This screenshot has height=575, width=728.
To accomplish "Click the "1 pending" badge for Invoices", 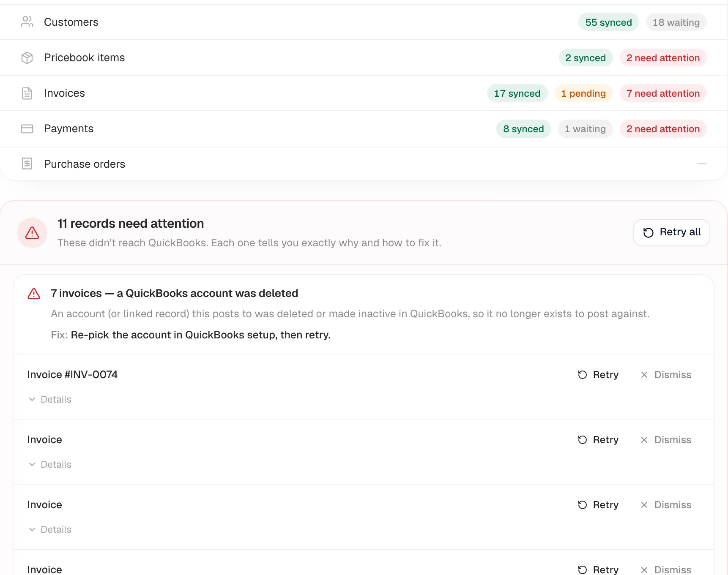I will coord(583,93).
